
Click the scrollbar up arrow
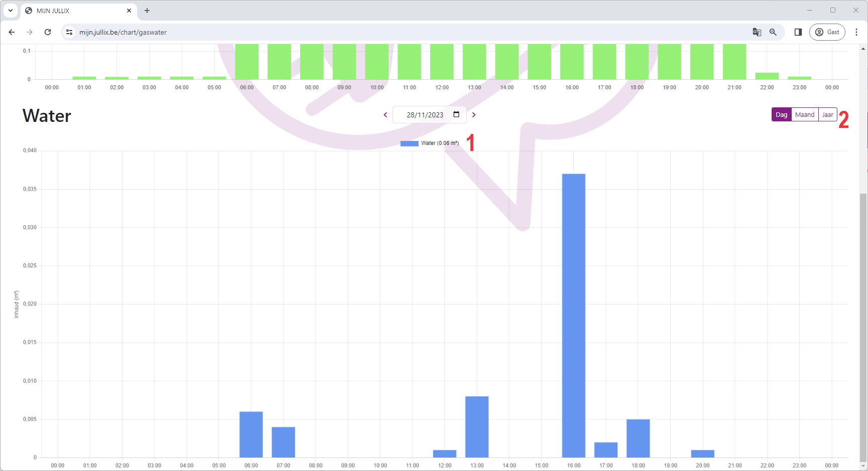[863, 49]
